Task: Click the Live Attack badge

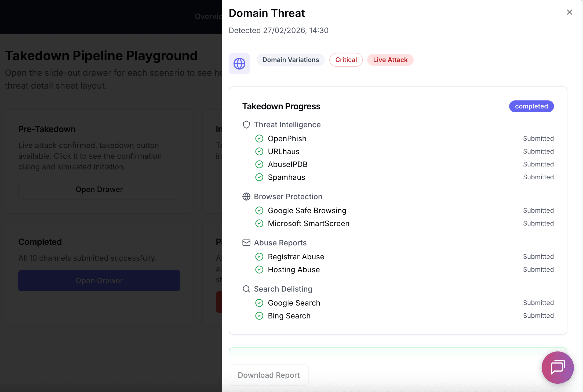Action: click(x=390, y=60)
